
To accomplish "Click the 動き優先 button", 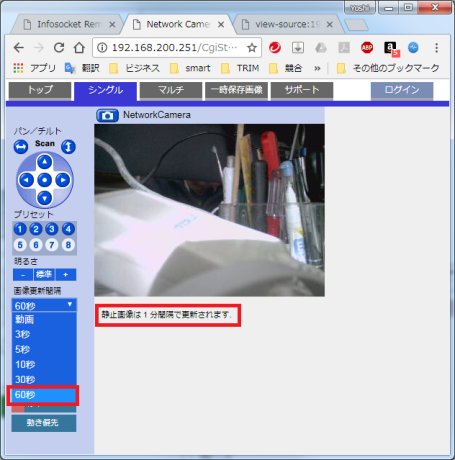I will click(x=44, y=423).
